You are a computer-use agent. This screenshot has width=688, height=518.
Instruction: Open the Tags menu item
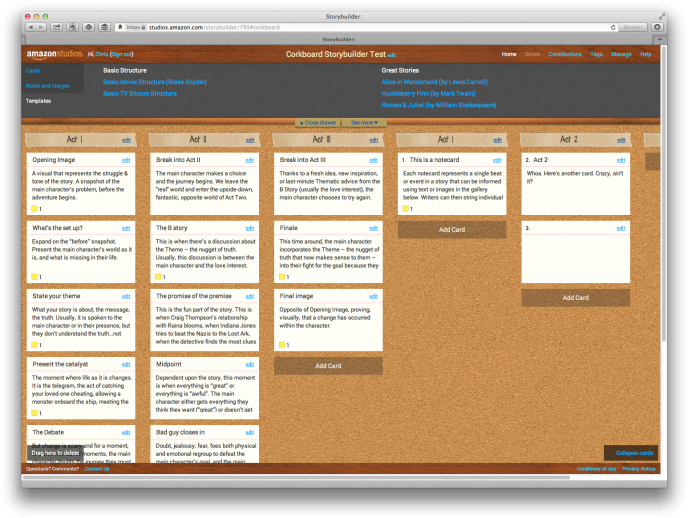pos(596,54)
